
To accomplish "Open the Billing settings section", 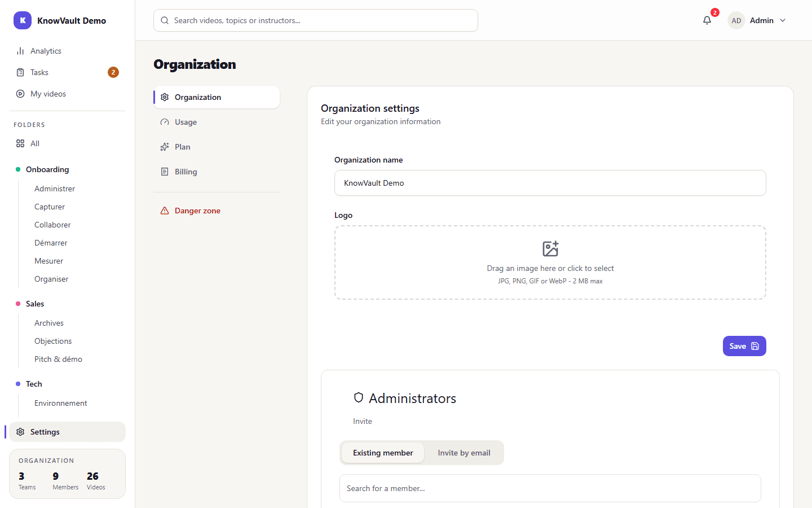I will pos(217,172).
